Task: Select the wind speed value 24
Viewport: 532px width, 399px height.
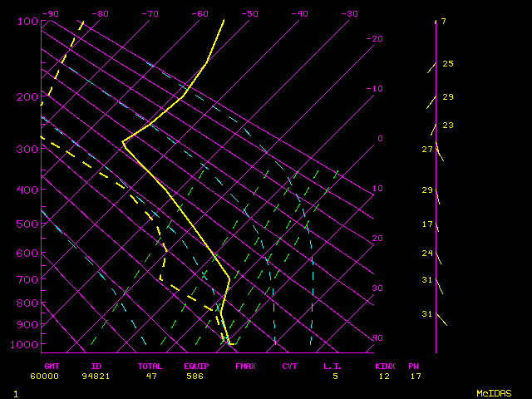Action: 427,253
